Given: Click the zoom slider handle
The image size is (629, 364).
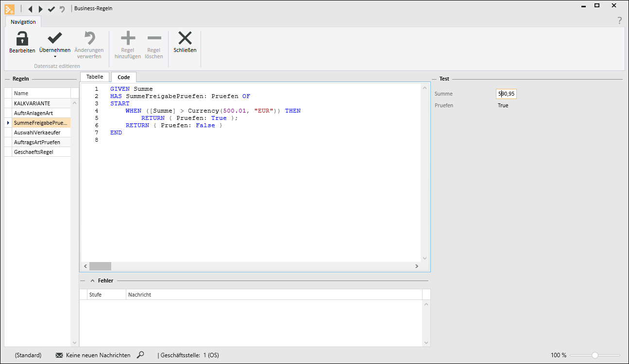Looking at the screenshot, I should point(595,355).
